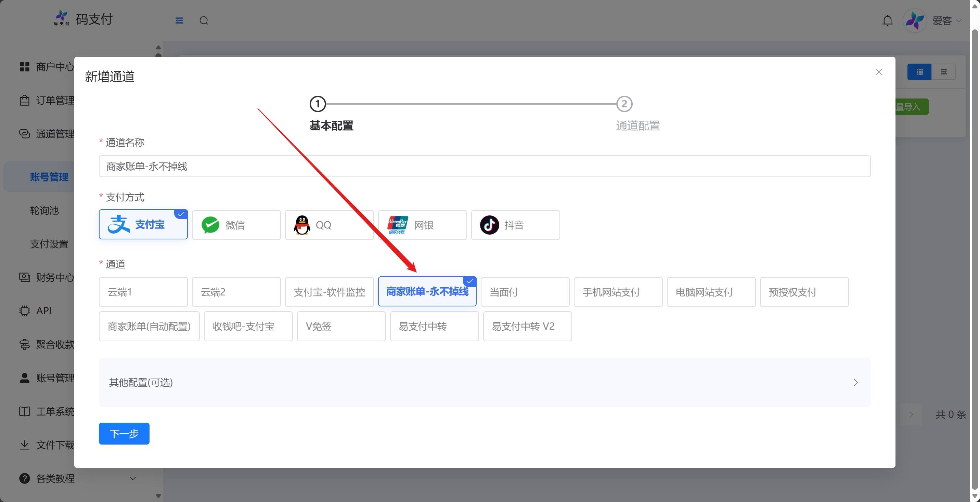Image resolution: width=980 pixels, height=502 pixels.
Task: Choose V免签 channel option
Action: 341,326
